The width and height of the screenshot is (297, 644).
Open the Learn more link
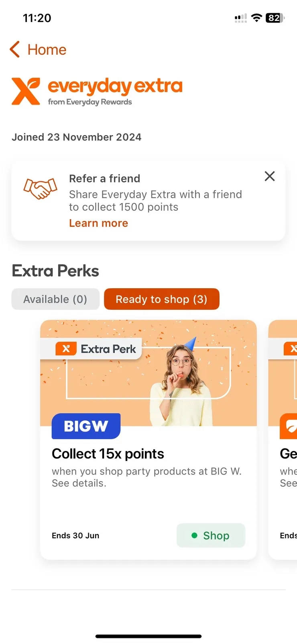click(x=98, y=223)
